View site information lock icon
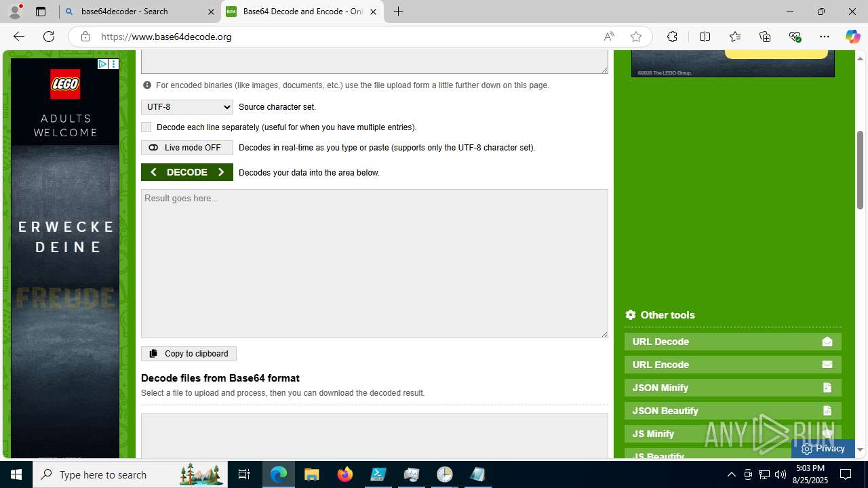 (x=85, y=37)
